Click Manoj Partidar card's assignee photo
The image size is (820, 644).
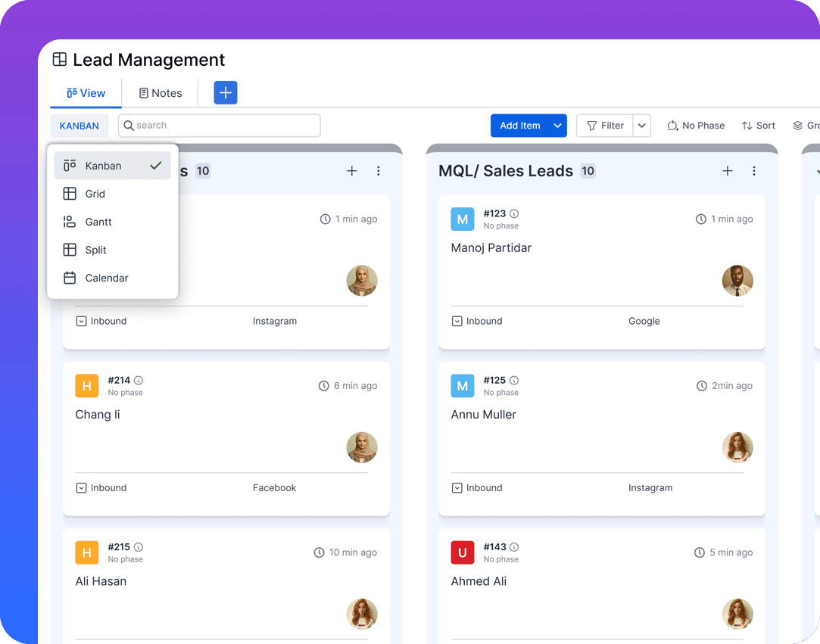tap(737, 280)
